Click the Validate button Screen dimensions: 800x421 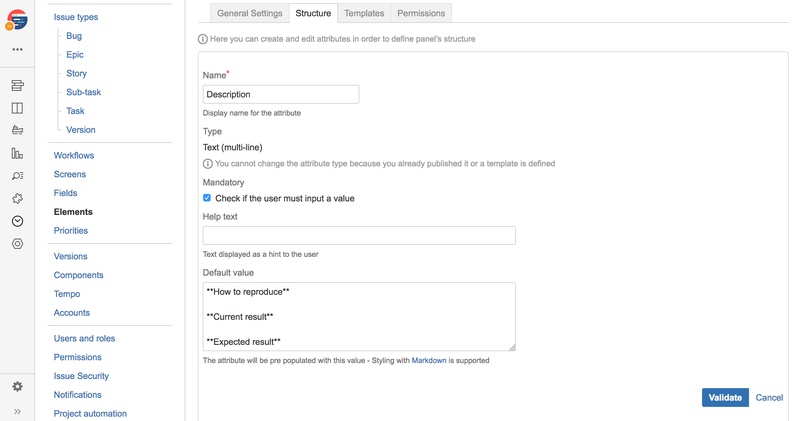tap(725, 397)
